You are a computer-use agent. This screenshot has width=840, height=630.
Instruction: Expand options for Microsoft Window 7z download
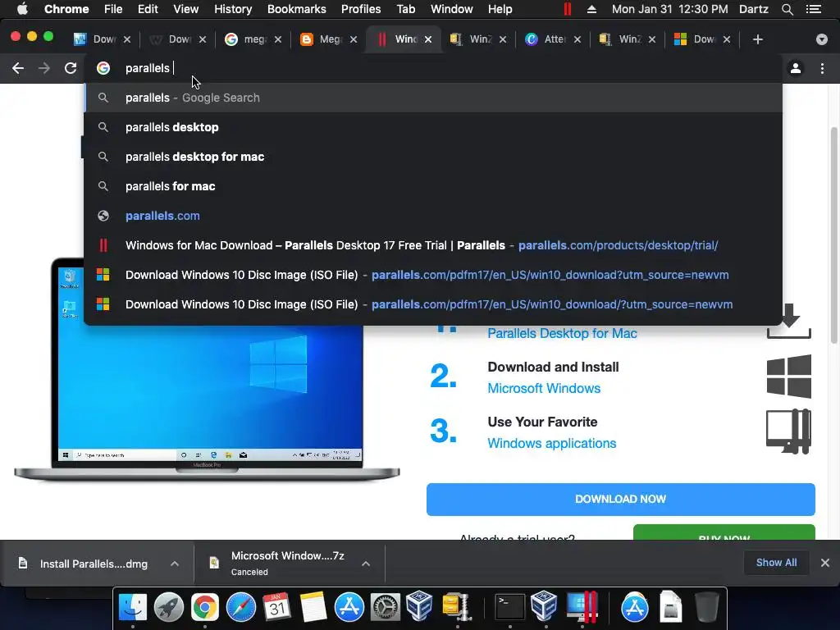365,564
